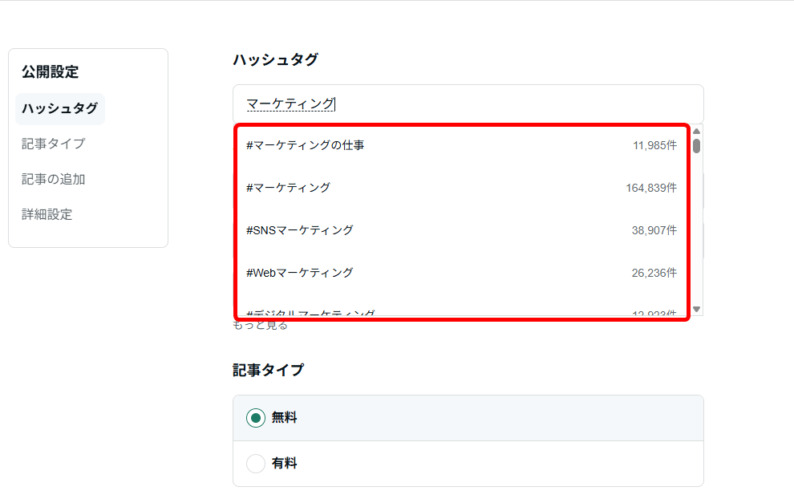Click the ハッシュタグ section heading
This screenshot has height=499, width=794.
[276, 60]
